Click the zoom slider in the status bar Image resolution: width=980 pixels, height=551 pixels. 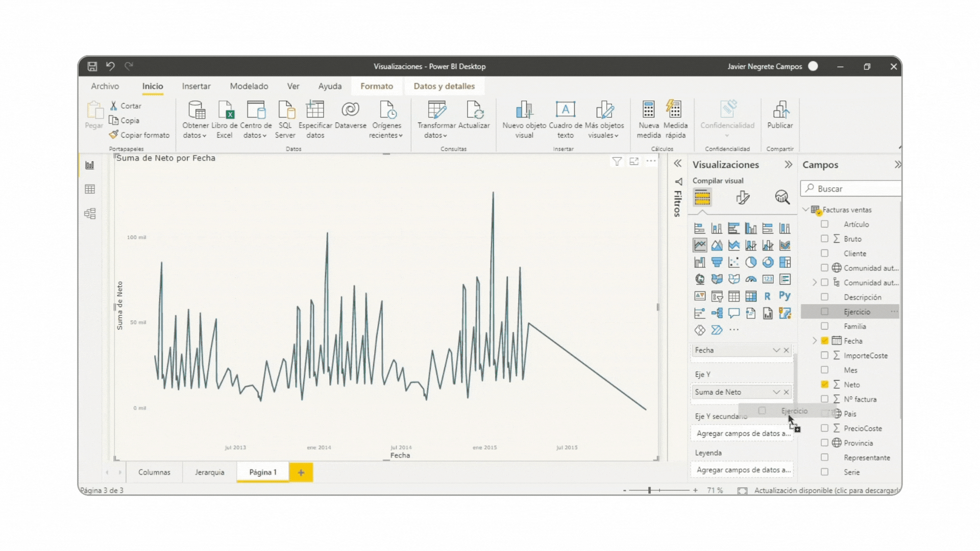(650, 490)
